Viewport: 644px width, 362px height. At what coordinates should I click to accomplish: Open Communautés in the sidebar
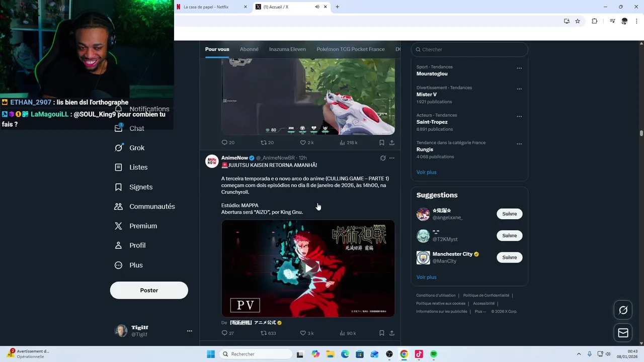[x=145, y=207]
